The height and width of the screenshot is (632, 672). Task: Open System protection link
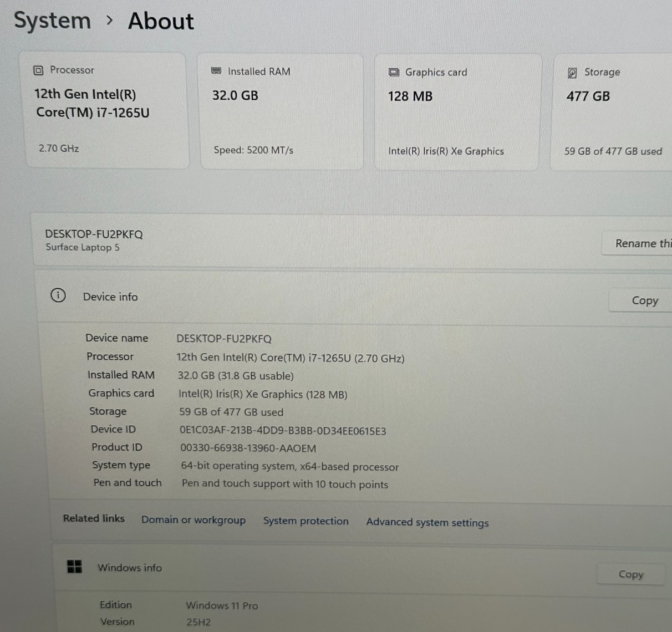coord(306,521)
